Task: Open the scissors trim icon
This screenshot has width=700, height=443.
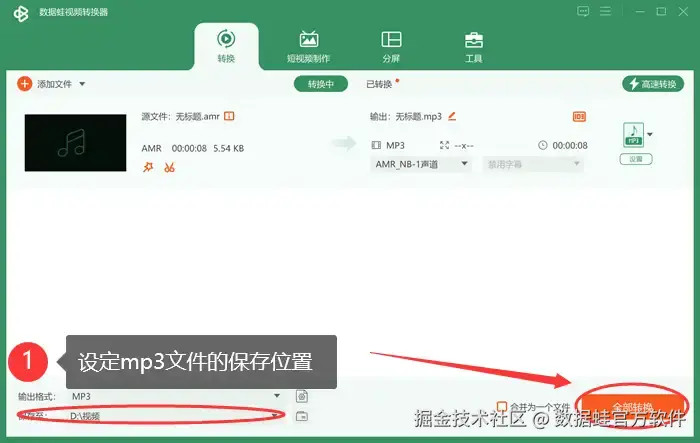Action: pyautogui.click(x=170, y=167)
